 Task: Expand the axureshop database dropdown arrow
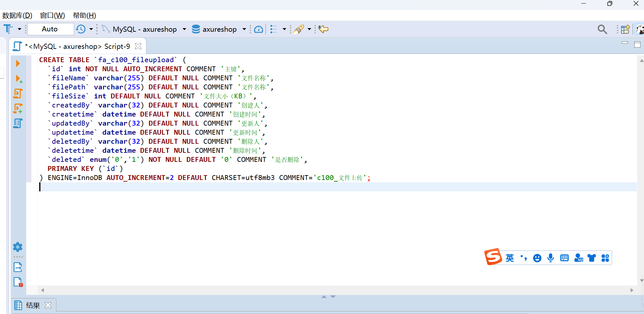click(x=244, y=29)
